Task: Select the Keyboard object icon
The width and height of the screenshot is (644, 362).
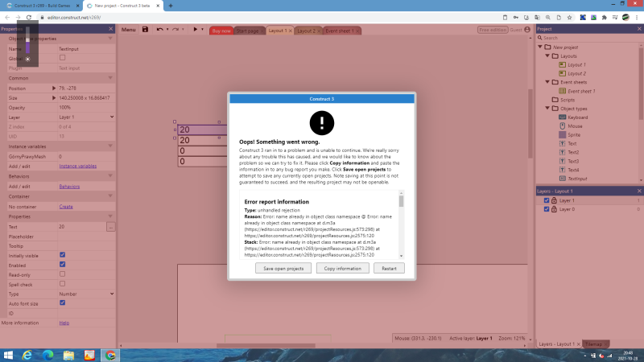Action: (562, 117)
